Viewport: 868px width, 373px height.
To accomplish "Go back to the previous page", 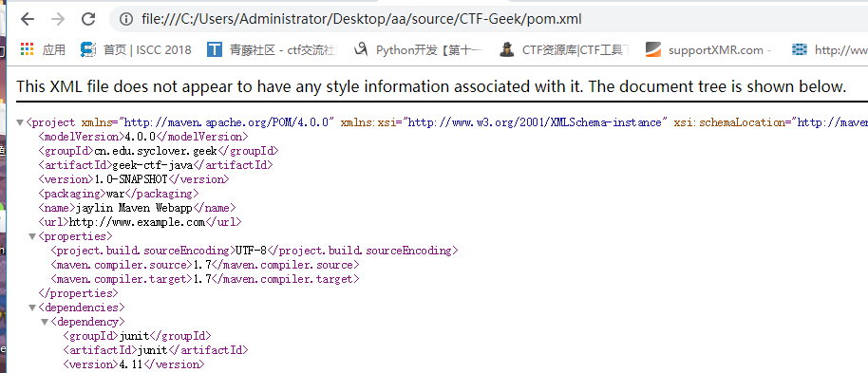I will (x=28, y=19).
